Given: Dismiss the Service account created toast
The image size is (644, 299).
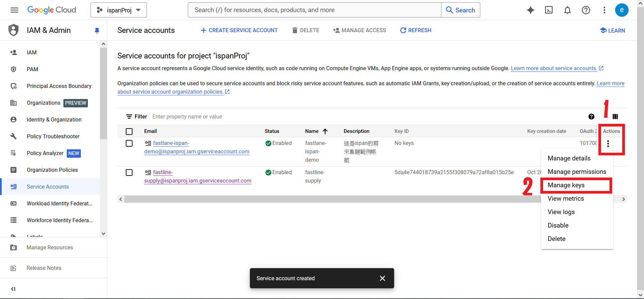Looking at the screenshot, I should tap(382, 278).
